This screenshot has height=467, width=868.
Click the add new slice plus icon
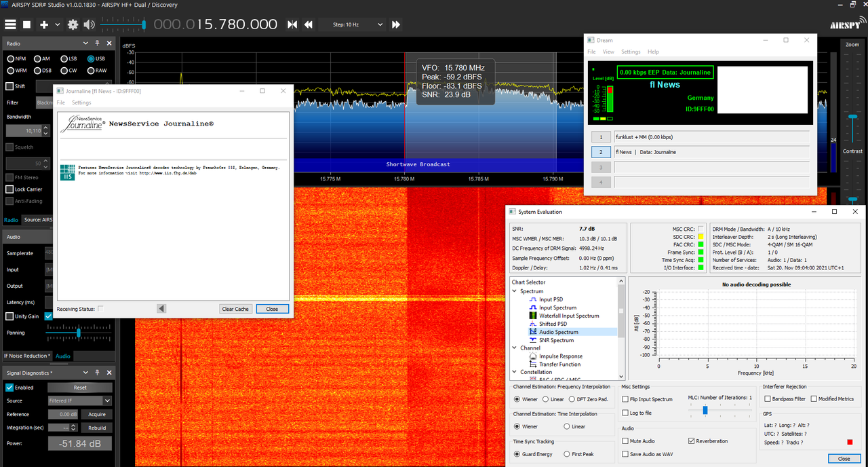click(x=44, y=24)
